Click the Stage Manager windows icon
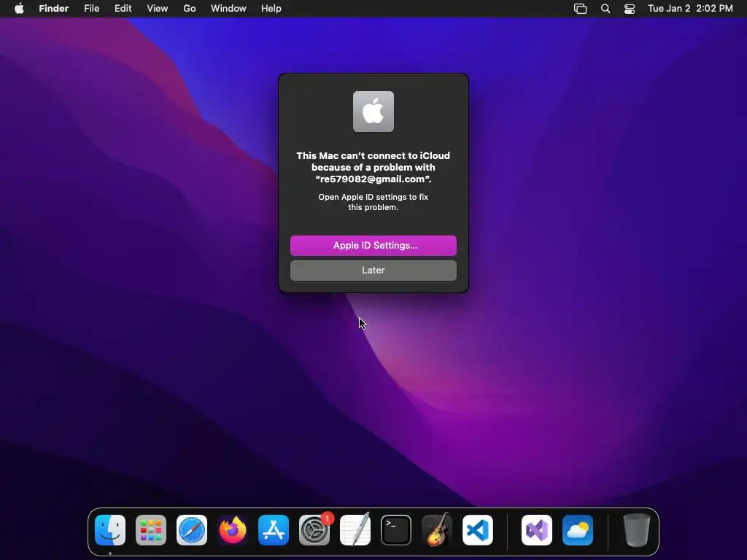 [x=580, y=9]
